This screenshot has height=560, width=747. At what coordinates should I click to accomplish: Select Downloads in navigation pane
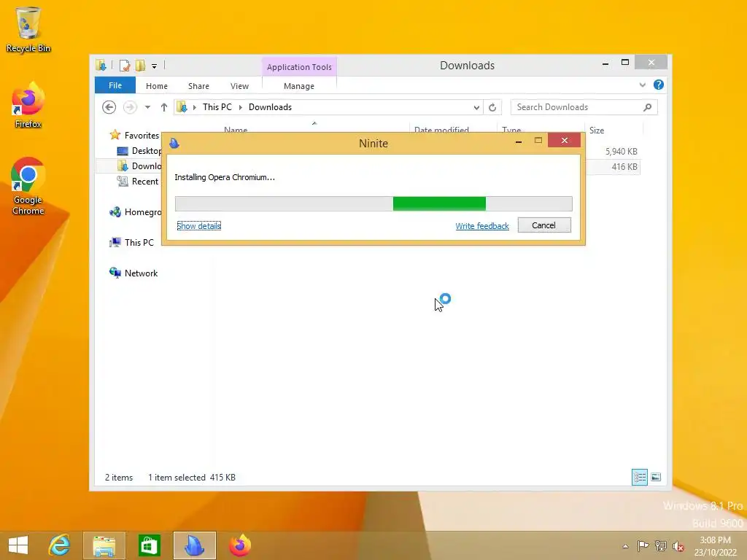(x=139, y=166)
